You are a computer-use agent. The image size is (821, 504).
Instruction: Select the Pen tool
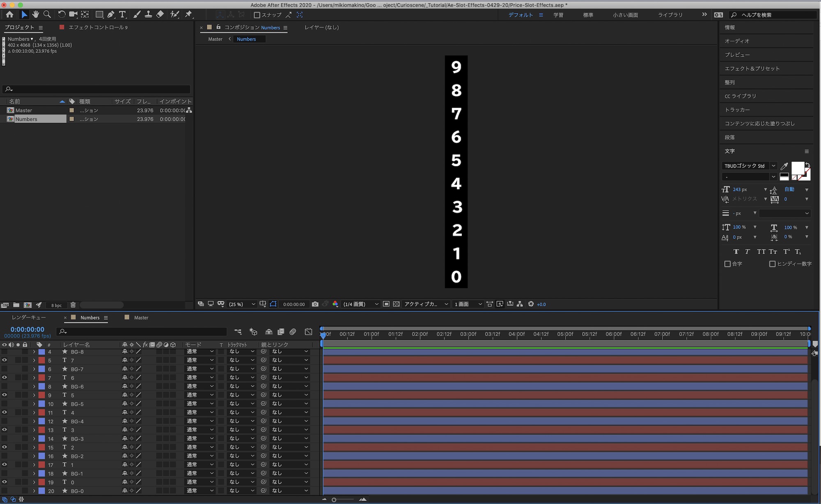[x=111, y=14]
